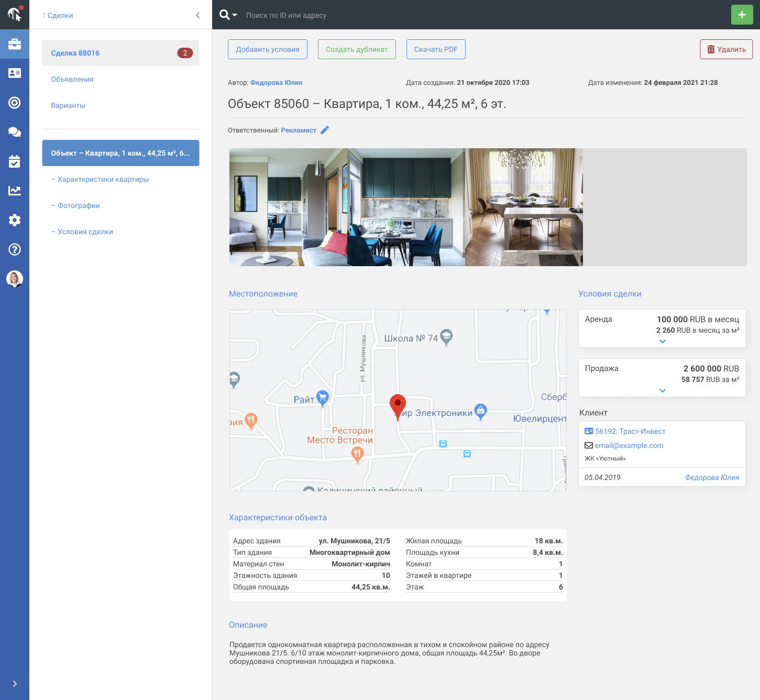Open Федорова Юлия link in the client card
760x700 pixels.
tap(712, 477)
